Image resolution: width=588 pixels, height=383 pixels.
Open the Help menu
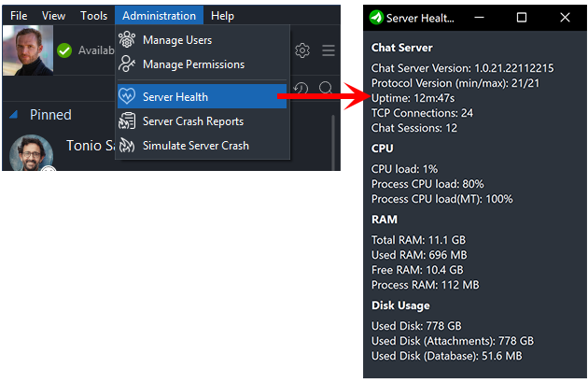(222, 16)
